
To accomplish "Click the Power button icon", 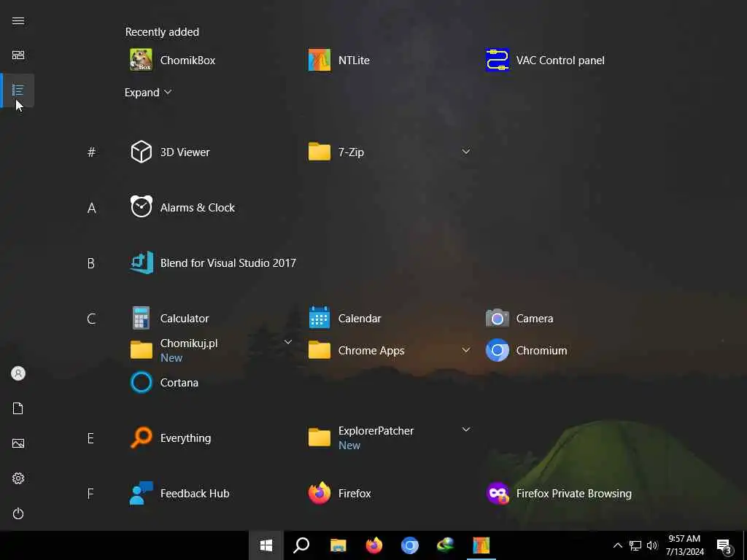I will click(x=18, y=513).
